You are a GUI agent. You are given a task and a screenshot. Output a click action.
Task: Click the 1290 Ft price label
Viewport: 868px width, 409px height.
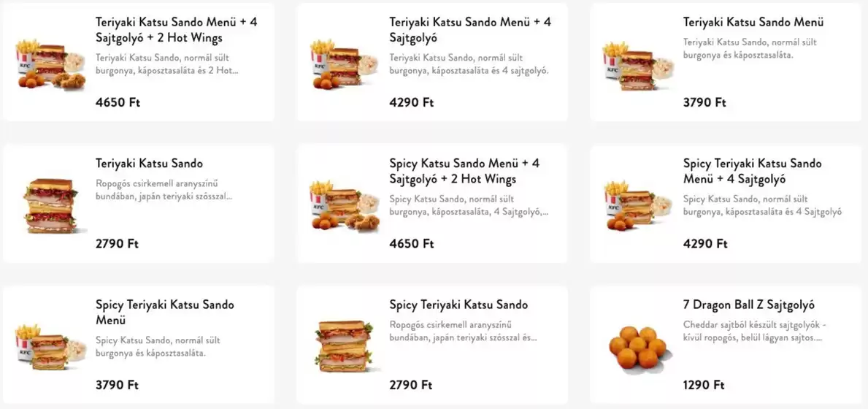704,385
